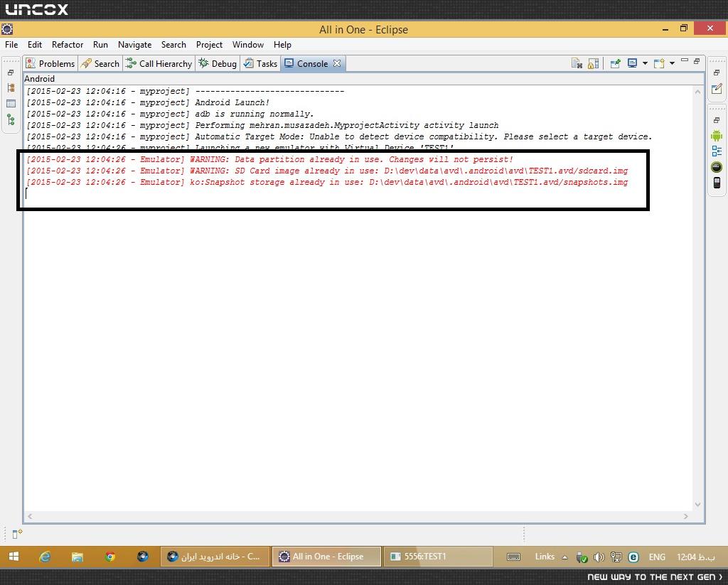The width and height of the screenshot is (728, 585).
Task: Click the volume speaker tray icon
Action: pos(599,557)
